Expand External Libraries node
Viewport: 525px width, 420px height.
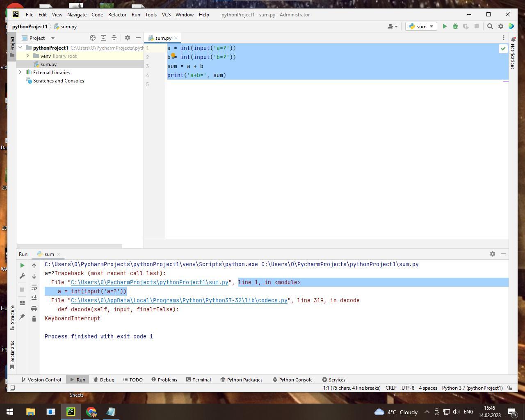pyautogui.click(x=21, y=72)
